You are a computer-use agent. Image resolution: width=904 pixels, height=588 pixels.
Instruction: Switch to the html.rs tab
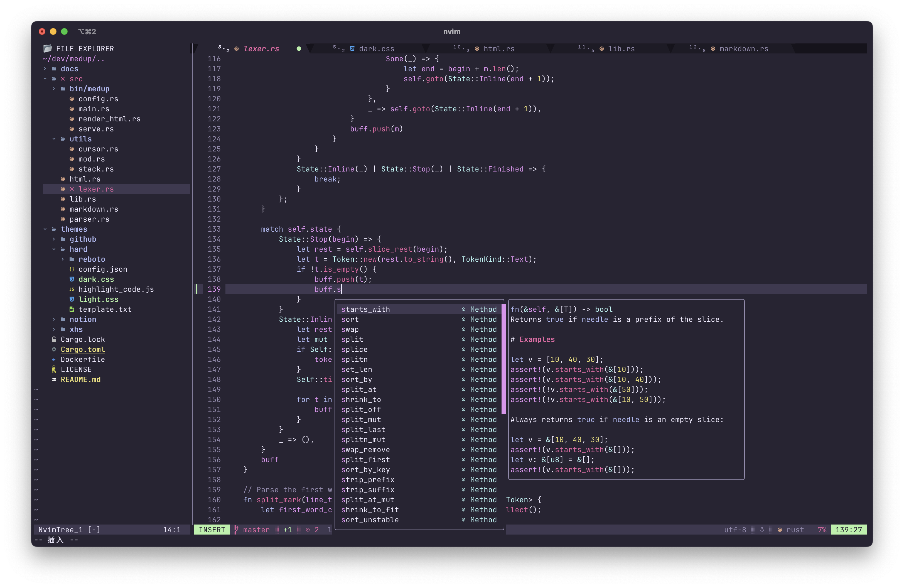(x=499, y=49)
